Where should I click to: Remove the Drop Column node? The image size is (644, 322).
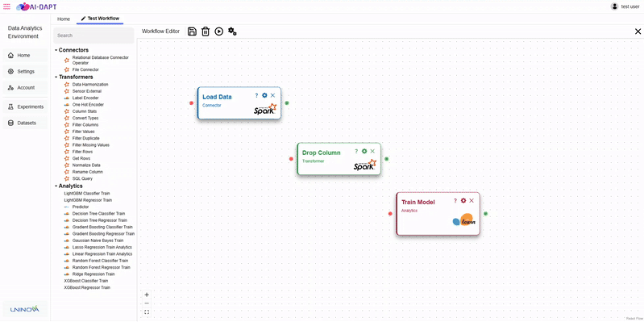pyautogui.click(x=372, y=152)
